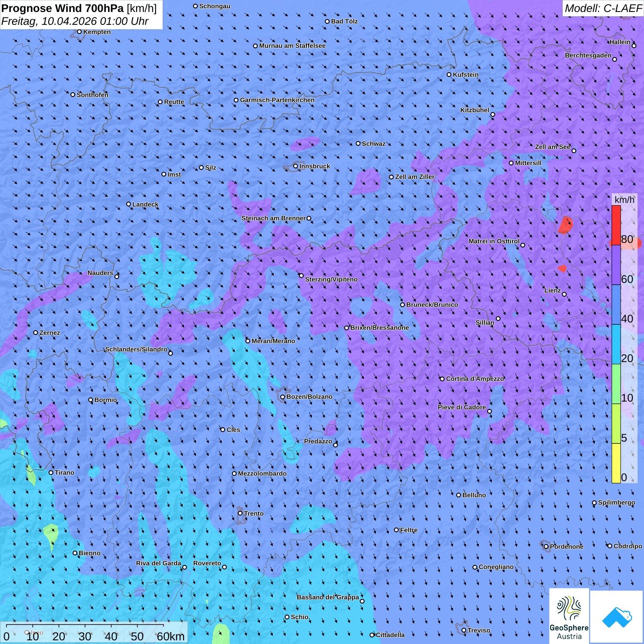Click the Treviso city label
Viewport: 644px width, 644px height.
click(x=479, y=630)
